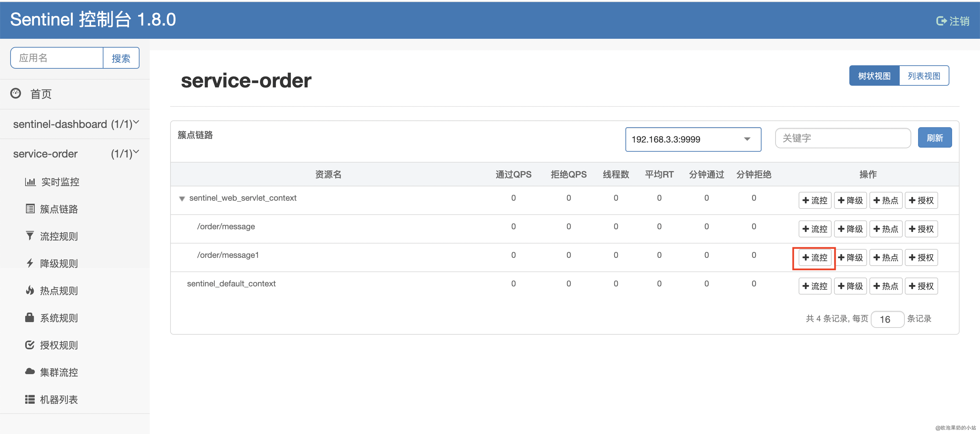The height and width of the screenshot is (434, 980).
Task: Select the /order/message1 resource name
Action: [228, 255]
